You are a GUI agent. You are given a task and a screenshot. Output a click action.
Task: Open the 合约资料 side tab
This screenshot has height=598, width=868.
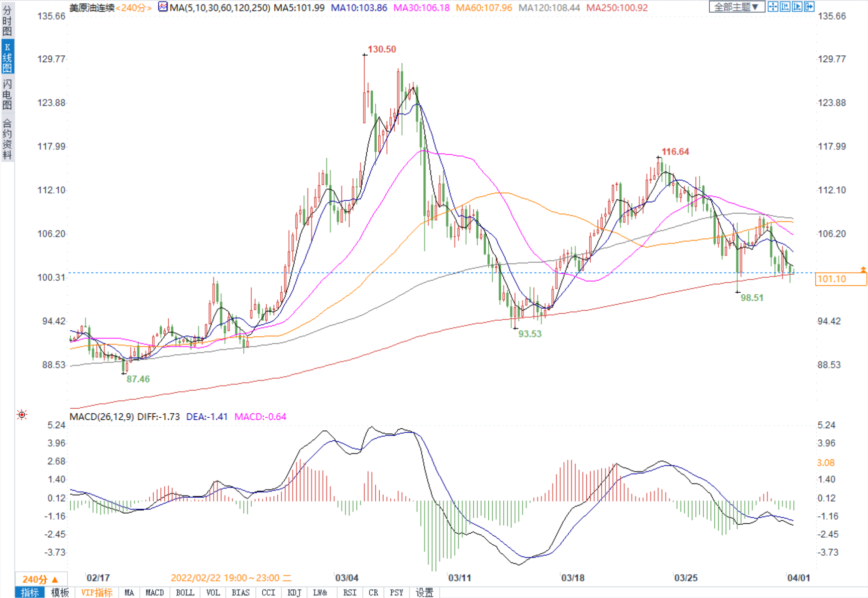point(7,139)
